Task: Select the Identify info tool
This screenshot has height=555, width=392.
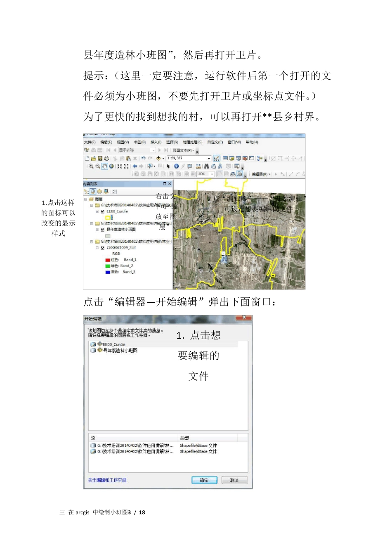Action: click(176, 166)
